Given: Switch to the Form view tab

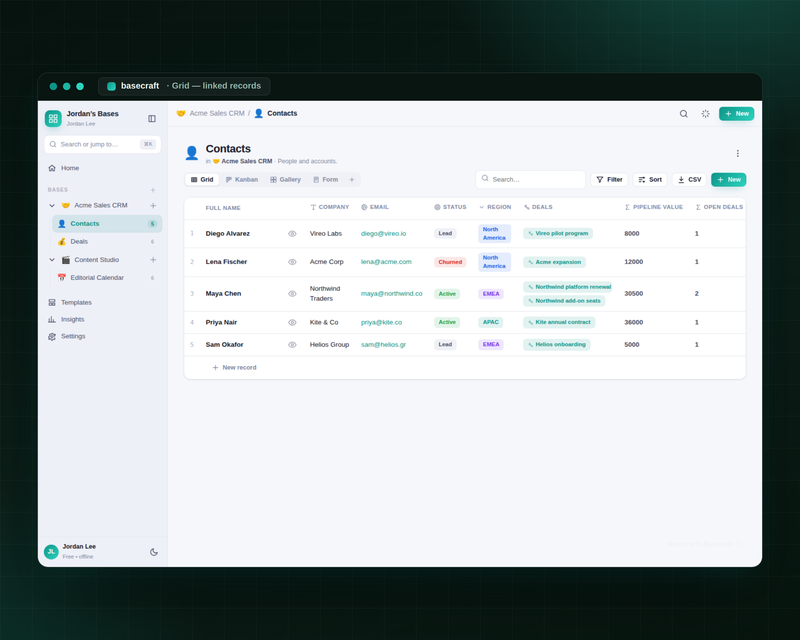Looking at the screenshot, I should click(326, 180).
